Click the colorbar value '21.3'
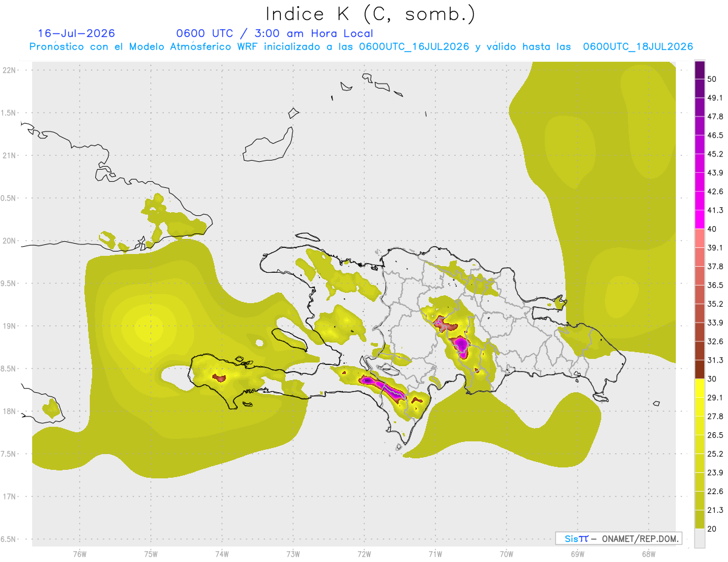Image resolution: width=728 pixels, height=562 pixels. 715,510
